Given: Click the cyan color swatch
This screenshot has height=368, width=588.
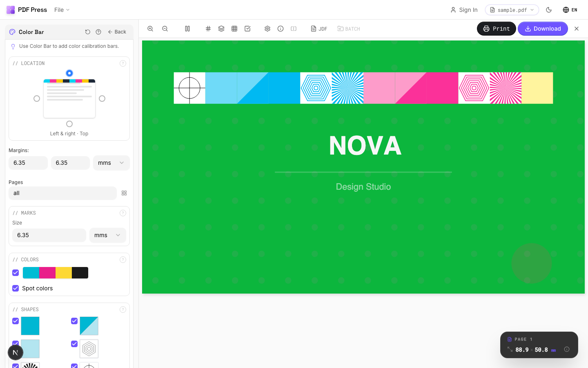Looking at the screenshot, I should coord(31,273).
